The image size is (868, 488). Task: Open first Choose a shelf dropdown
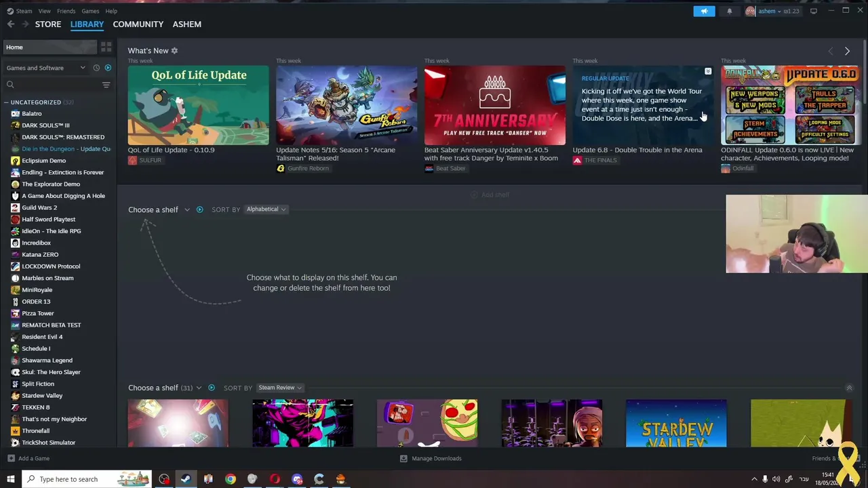tap(159, 209)
